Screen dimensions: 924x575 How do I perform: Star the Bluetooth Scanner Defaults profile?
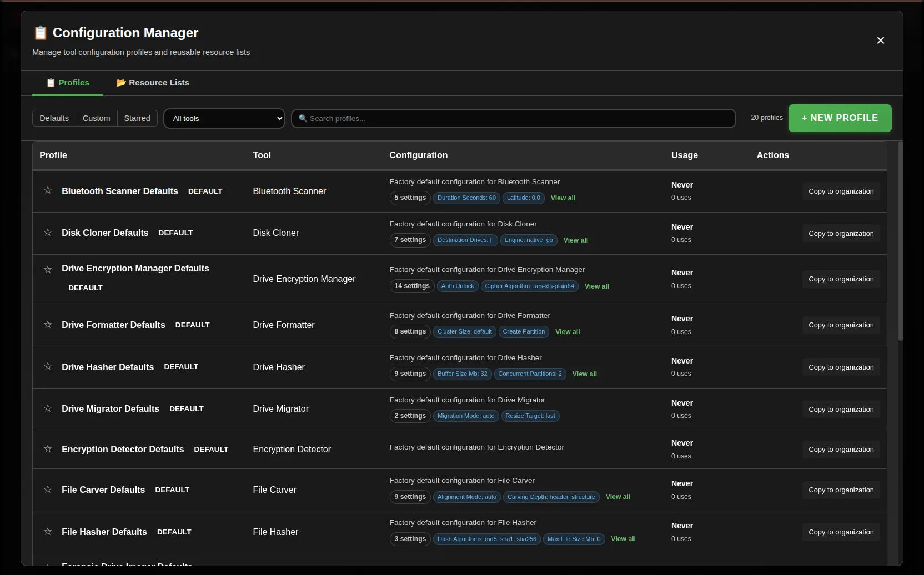(48, 190)
